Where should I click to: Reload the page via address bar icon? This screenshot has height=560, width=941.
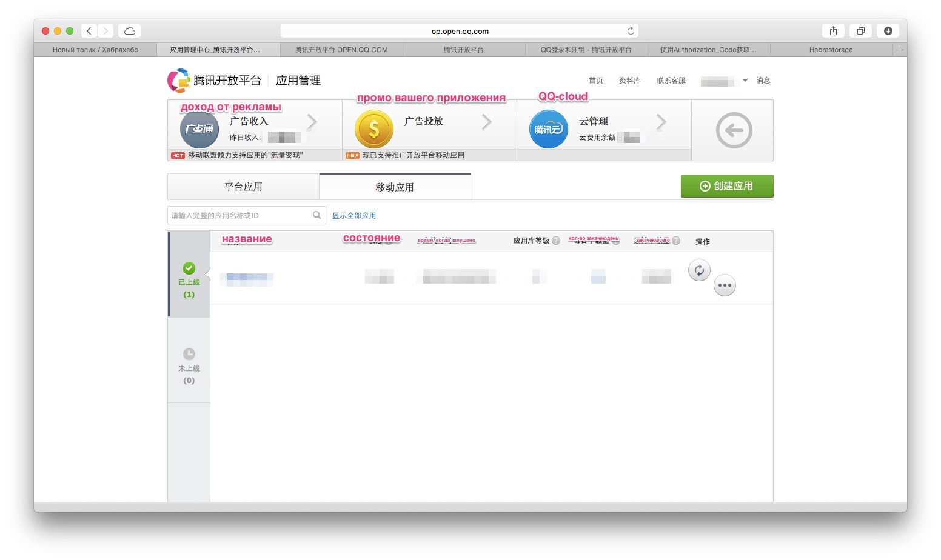[631, 31]
